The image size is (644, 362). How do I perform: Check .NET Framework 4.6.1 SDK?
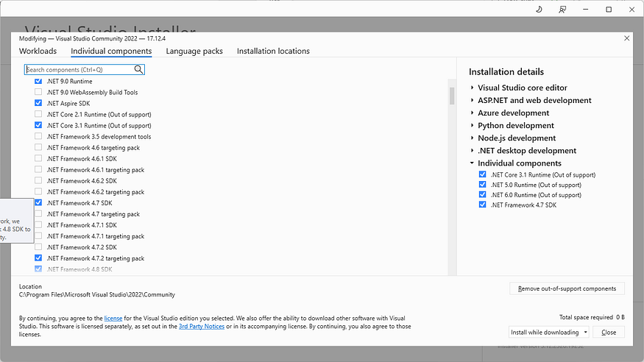click(x=38, y=158)
